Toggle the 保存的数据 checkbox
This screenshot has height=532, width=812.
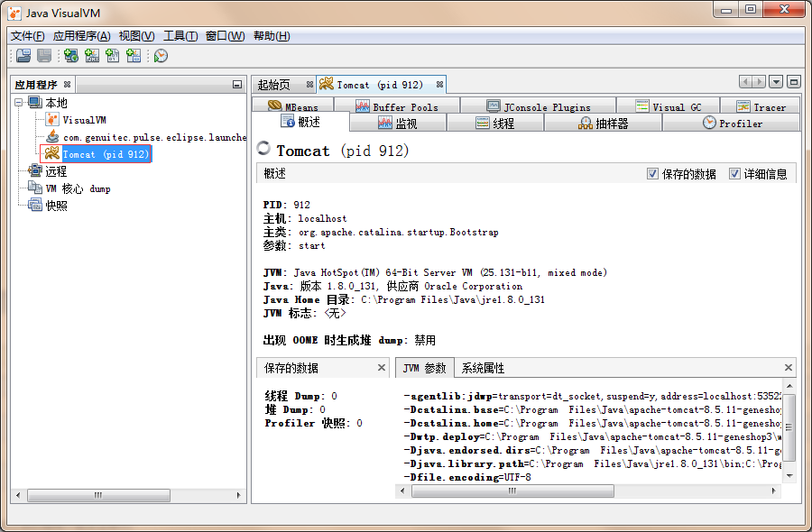652,174
